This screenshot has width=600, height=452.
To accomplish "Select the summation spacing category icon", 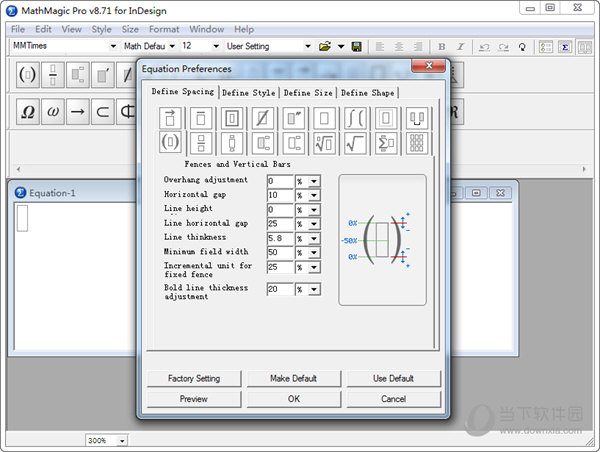I will [x=386, y=143].
